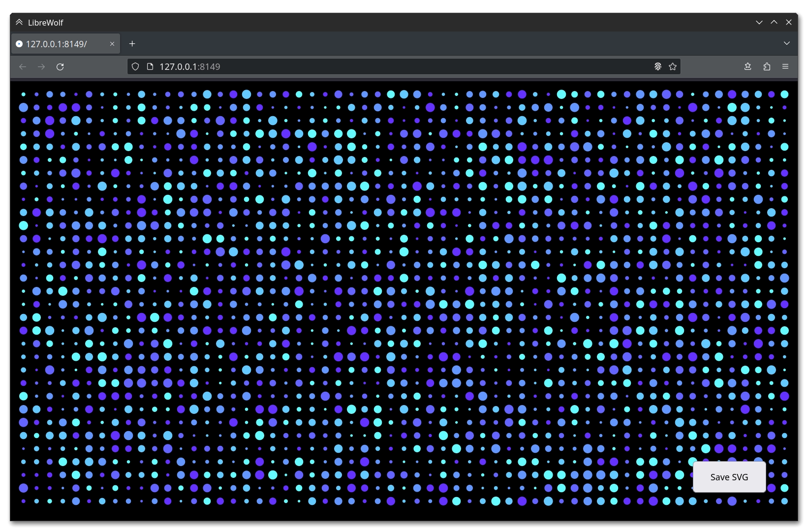Click the Save SVG button
This screenshot has height=532, width=808.
[x=729, y=477]
